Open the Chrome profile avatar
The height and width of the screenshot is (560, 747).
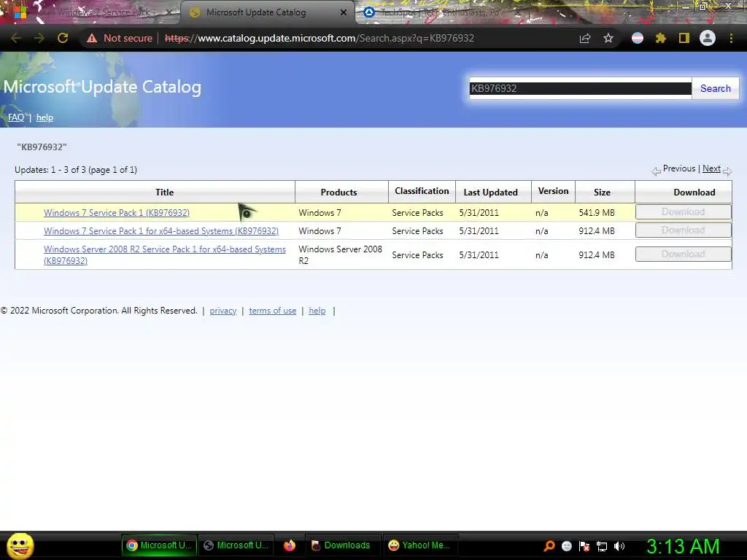pyautogui.click(x=708, y=38)
